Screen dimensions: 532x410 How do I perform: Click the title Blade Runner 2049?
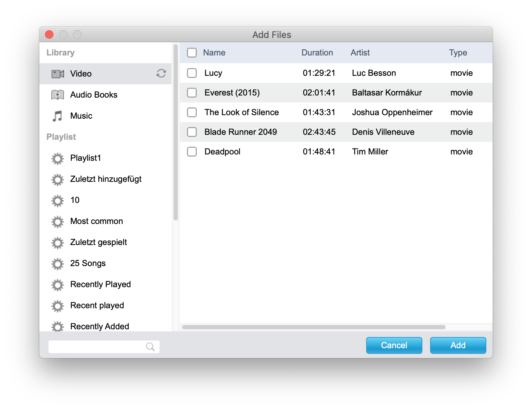[x=241, y=132]
